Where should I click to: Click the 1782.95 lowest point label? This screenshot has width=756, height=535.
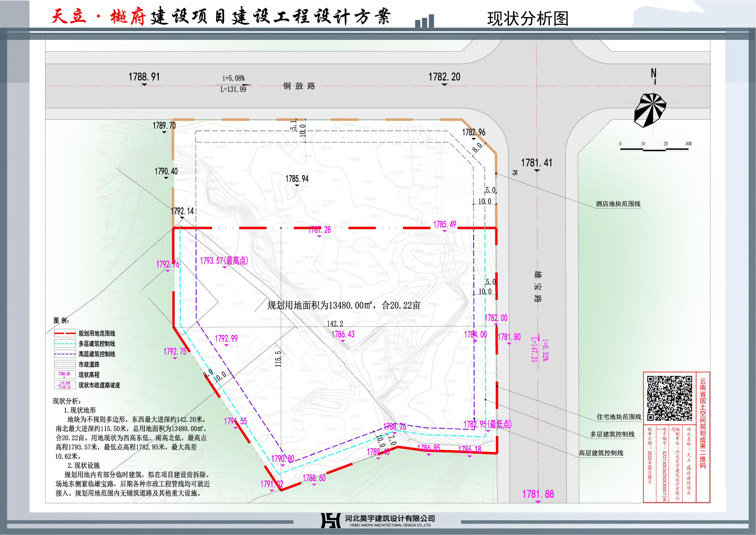click(487, 424)
